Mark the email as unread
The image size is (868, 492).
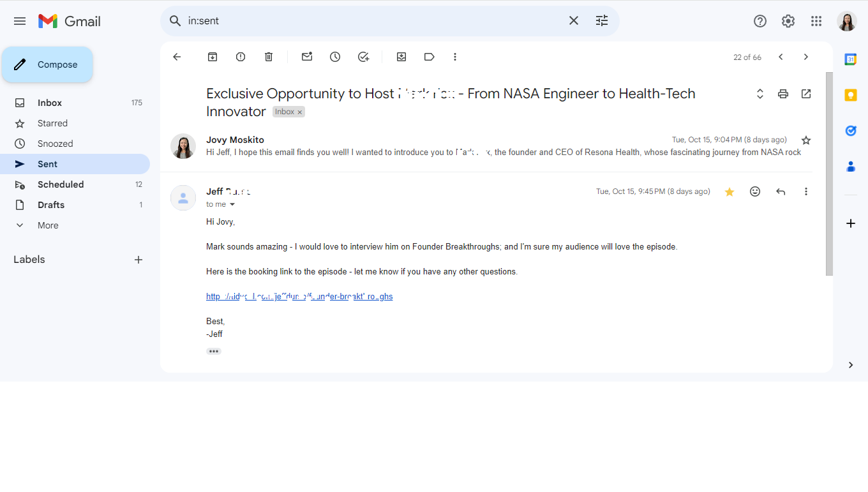click(307, 57)
